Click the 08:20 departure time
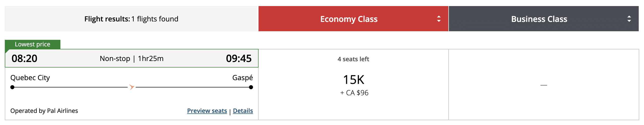 (24, 58)
